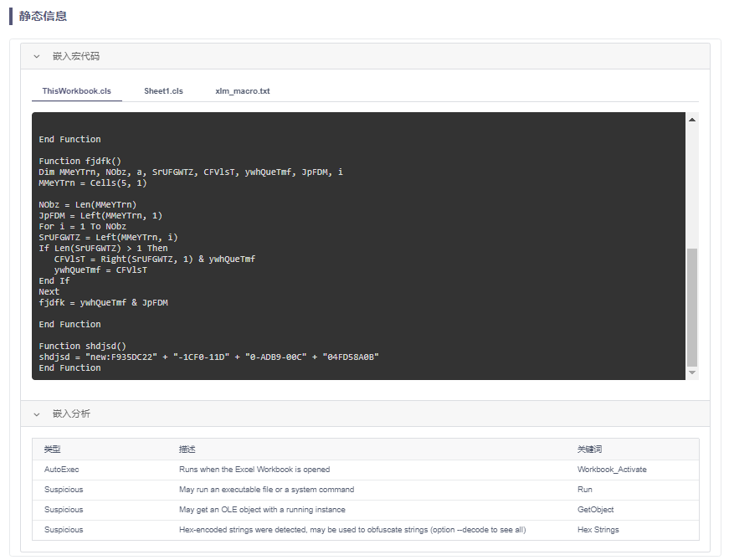729x560 pixels.
Task: Select the Run keyword cell
Action: tap(585, 490)
